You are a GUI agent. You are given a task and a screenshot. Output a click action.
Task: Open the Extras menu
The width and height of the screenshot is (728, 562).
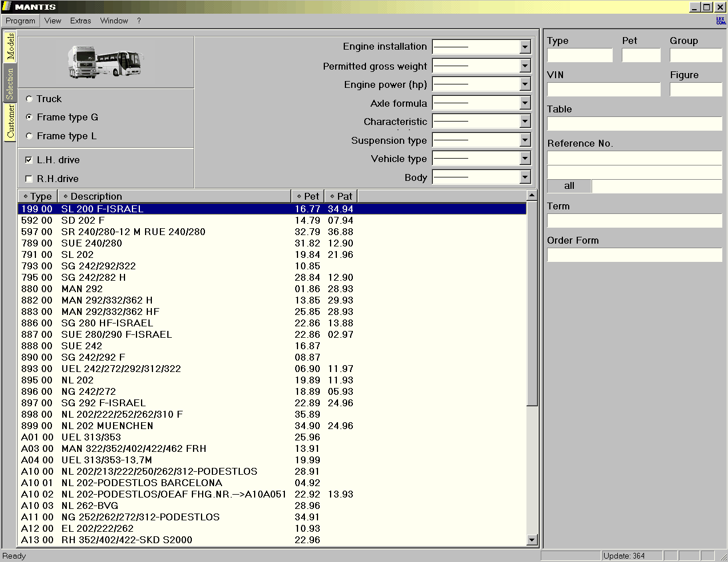pos(81,21)
